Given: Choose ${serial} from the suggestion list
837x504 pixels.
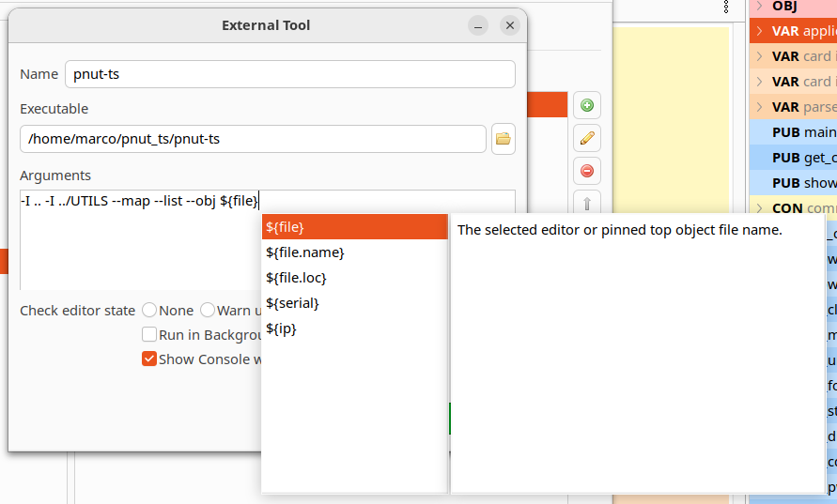Looking at the screenshot, I should (x=293, y=303).
